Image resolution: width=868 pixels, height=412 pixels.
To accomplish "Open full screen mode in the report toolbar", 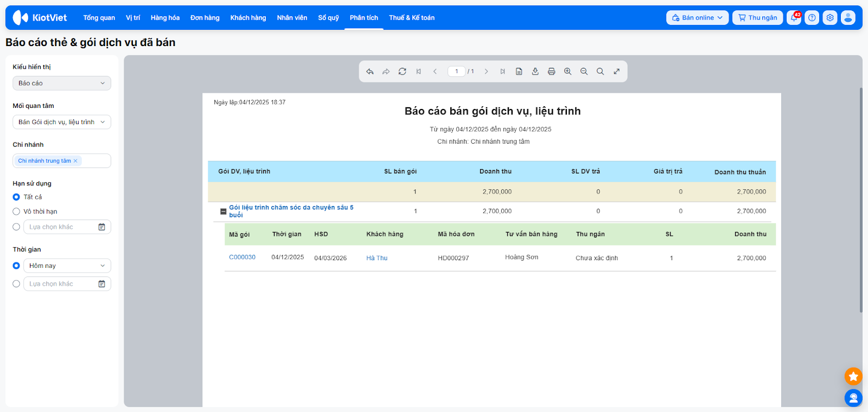I will [616, 72].
